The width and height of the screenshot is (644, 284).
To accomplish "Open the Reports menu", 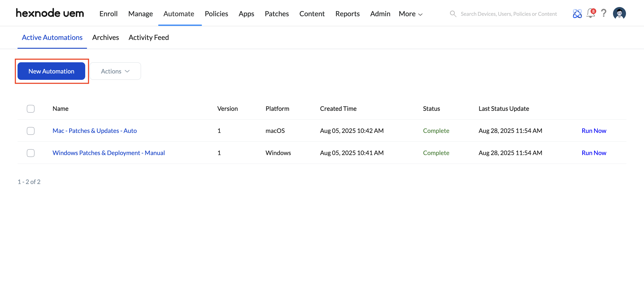I will (347, 14).
